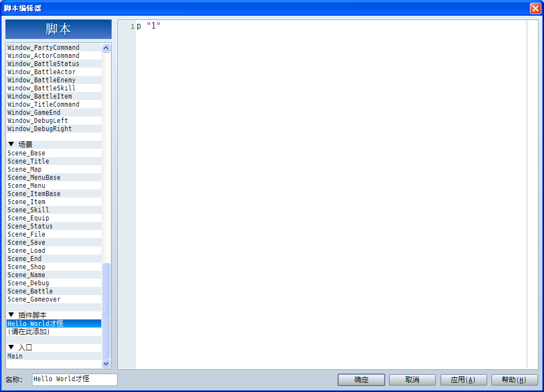
Task: Open the Scene_File script
Action: 54,234
